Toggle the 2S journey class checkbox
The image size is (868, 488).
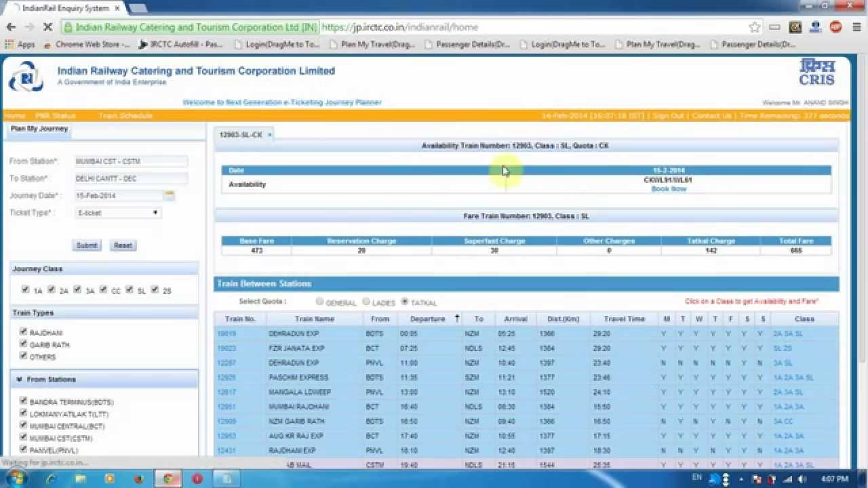[x=155, y=289]
